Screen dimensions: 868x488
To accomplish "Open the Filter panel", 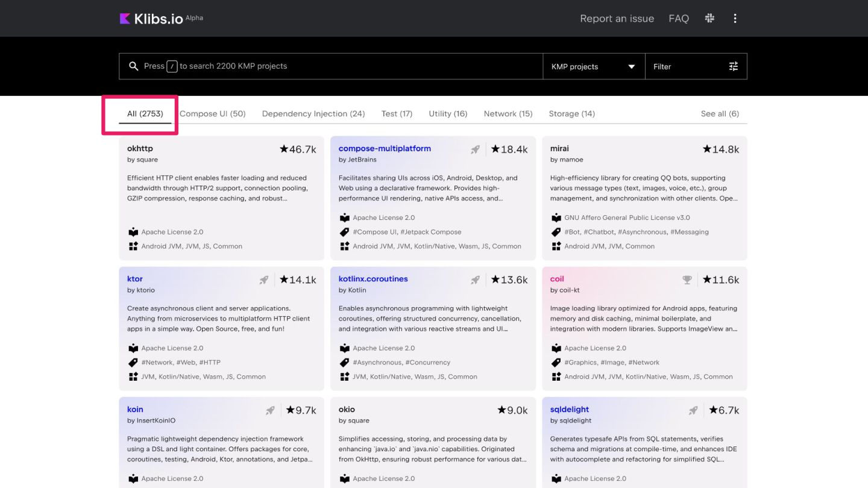I will (696, 66).
